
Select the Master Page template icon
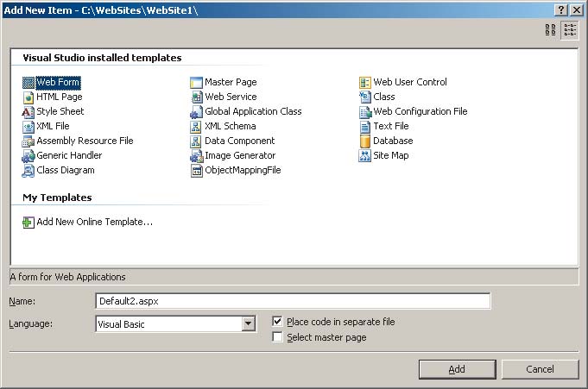[x=196, y=83]
